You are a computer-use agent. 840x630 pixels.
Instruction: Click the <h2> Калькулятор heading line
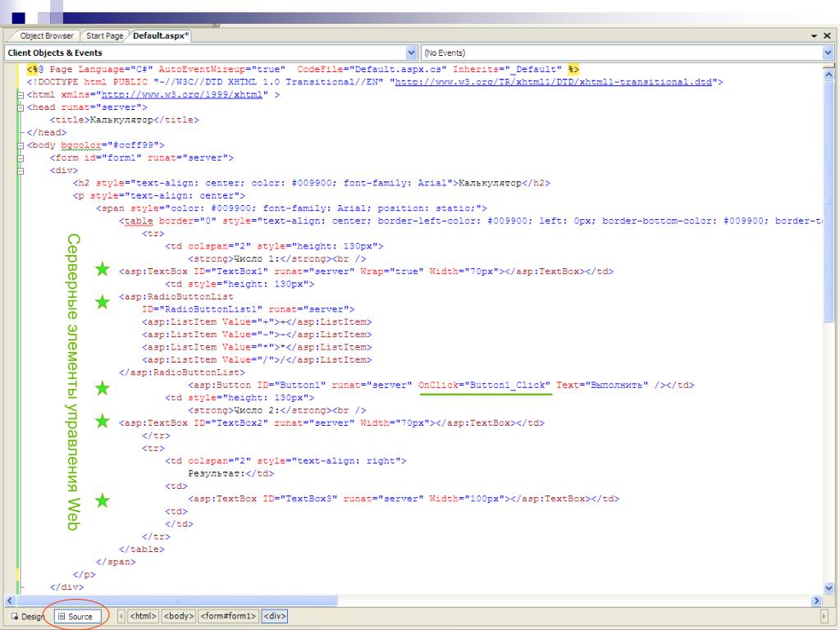pyautogui.click(x=311, y=183)
